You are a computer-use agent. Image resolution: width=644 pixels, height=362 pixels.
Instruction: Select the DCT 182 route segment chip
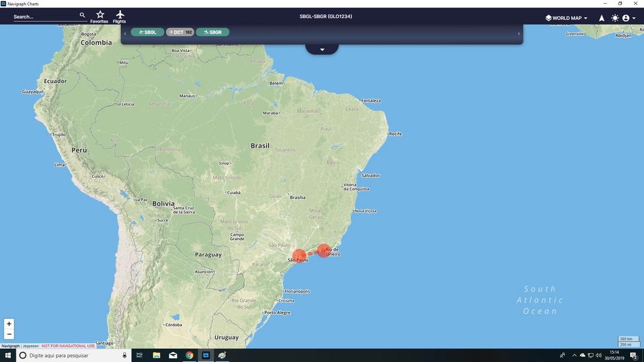180,32
